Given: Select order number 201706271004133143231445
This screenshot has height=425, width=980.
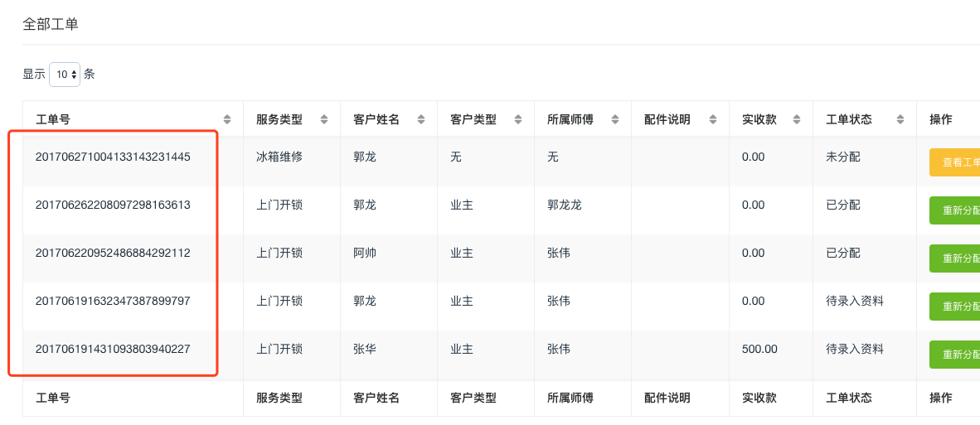Looking at the screenshot, I should pyautogui.click(x=113, y=157).
